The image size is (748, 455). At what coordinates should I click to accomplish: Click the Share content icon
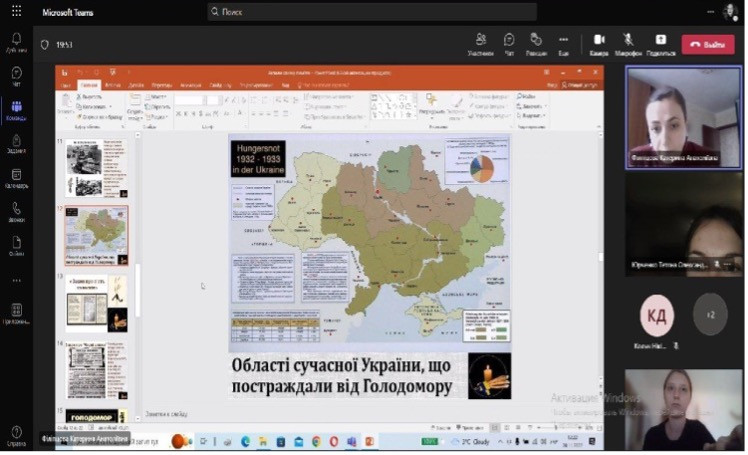[661, 43]
